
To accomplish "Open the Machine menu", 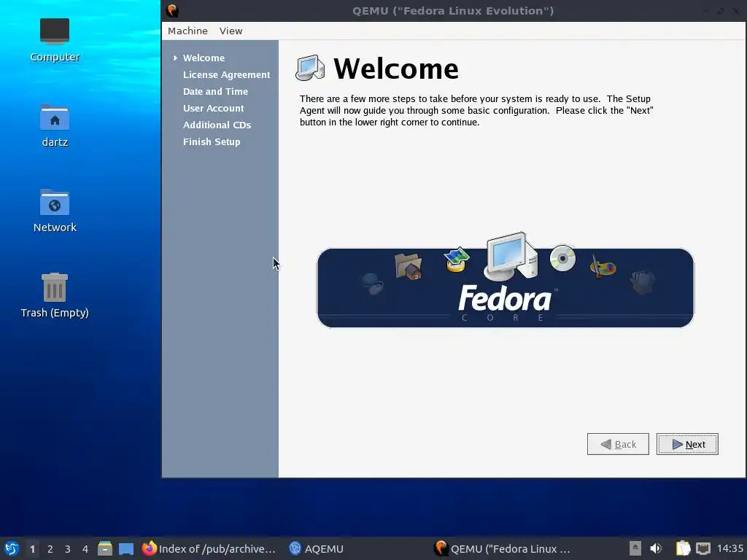I will tap(187, 31).
